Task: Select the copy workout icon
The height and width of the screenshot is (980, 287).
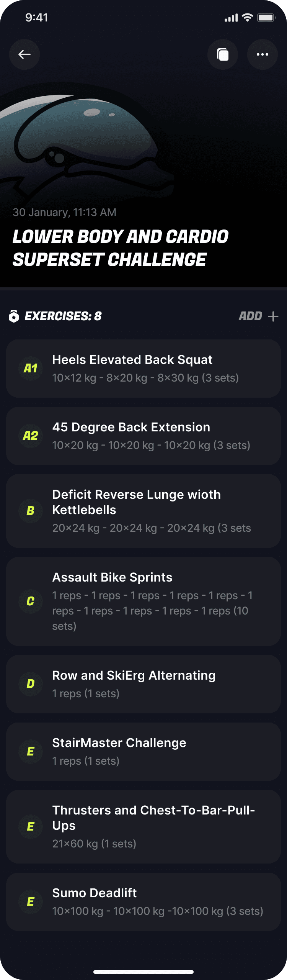Action: click(x=223, y=54)
